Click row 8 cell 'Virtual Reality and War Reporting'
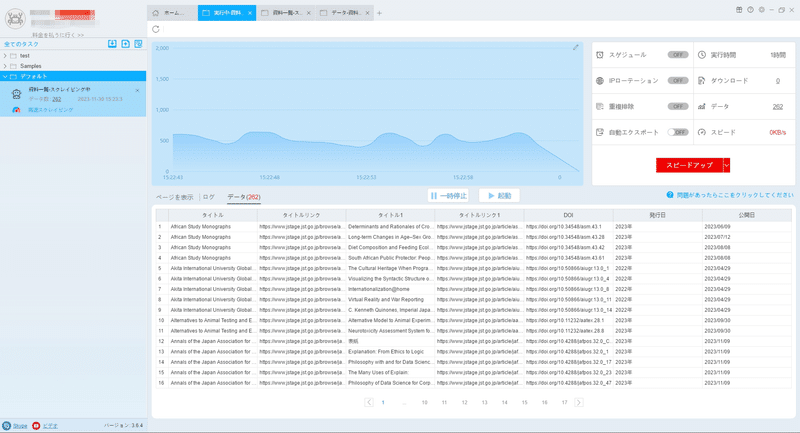 tap(390, 299)
